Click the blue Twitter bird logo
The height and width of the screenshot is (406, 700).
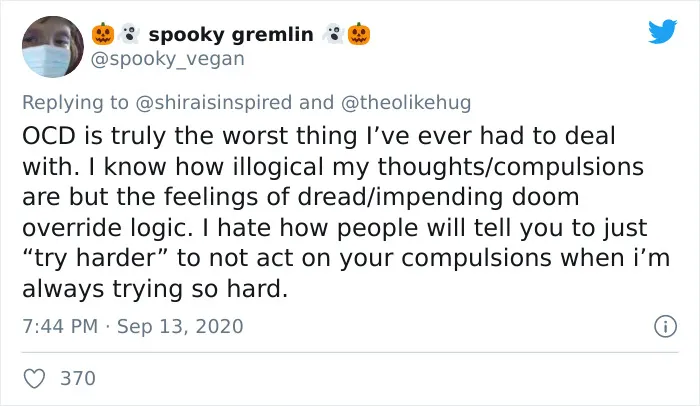pos(662,31)
